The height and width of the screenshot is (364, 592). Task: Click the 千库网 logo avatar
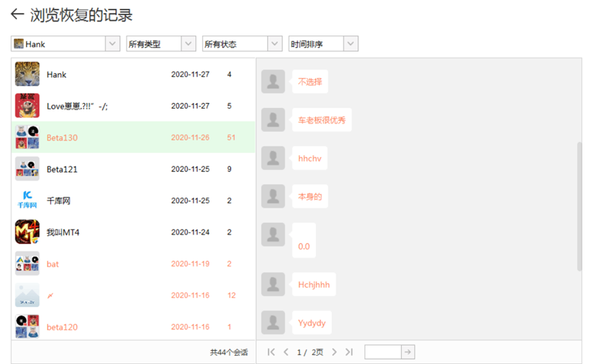pos(27,200)
